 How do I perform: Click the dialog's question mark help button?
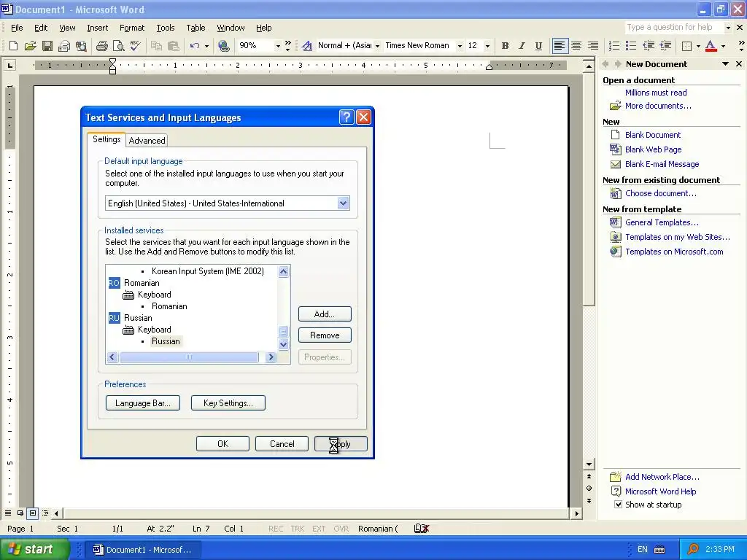pyautogui.click(x=347, y=117)
